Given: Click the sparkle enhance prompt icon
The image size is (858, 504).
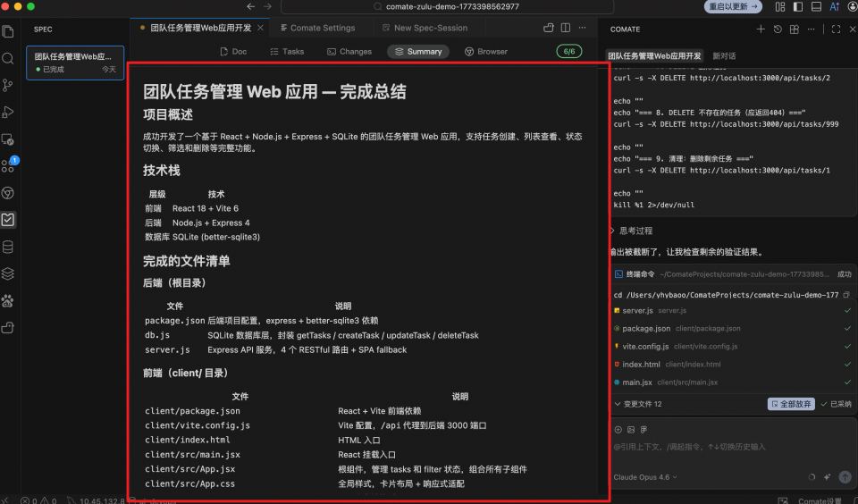Looking at the screenshot, I should [827, 477].
